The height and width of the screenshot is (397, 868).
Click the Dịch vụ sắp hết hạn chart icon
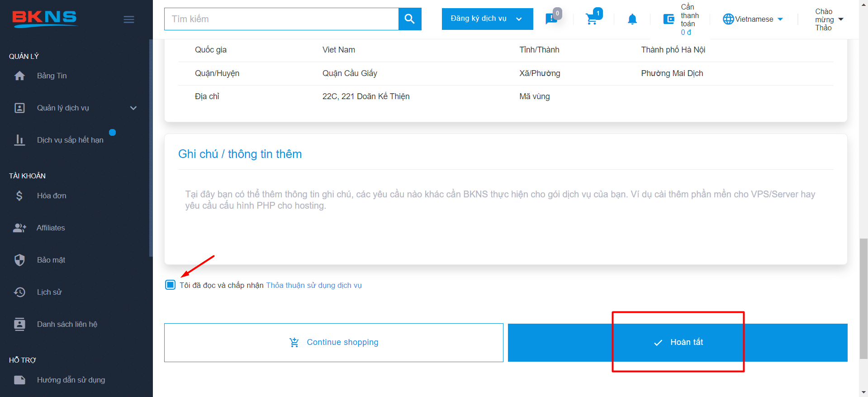[19, 140]
